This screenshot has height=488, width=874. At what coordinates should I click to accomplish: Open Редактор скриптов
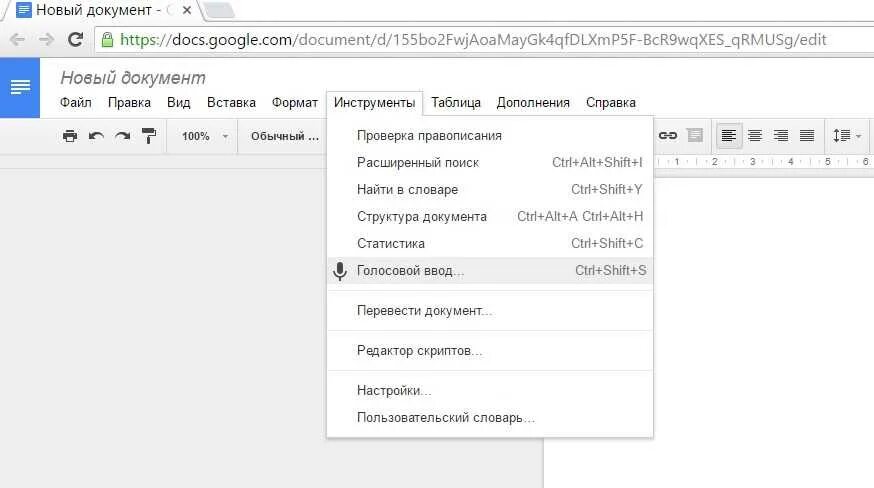(490, 351)
